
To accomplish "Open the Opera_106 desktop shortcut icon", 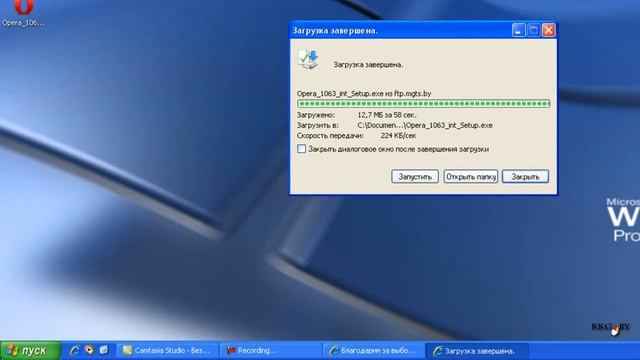I will click(x=23, y=12).
